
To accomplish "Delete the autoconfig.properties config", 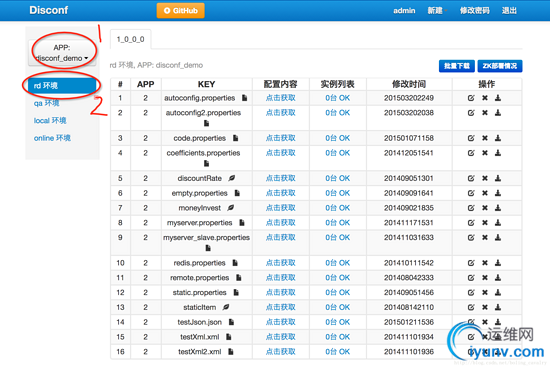I will coord(484,98).
